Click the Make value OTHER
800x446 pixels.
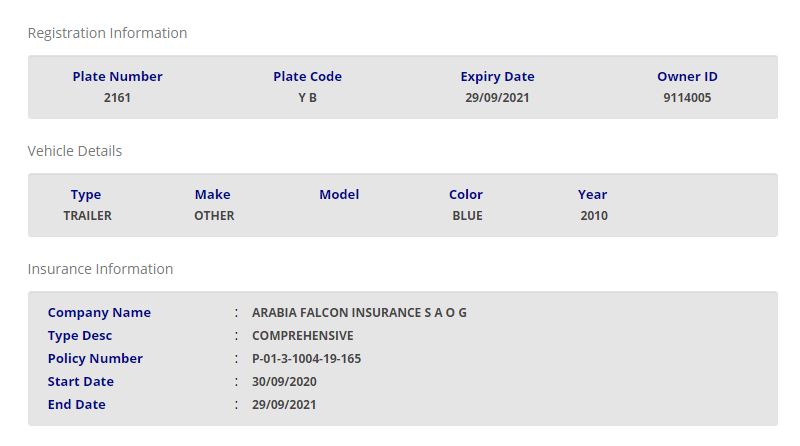(214, 216)
